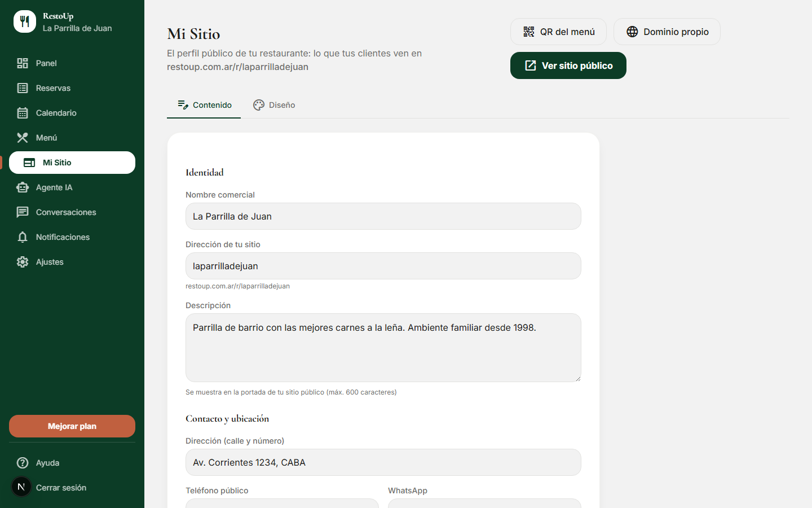812x508 pixels.
Task: Click into the Descripción text area
Action: 383,348
